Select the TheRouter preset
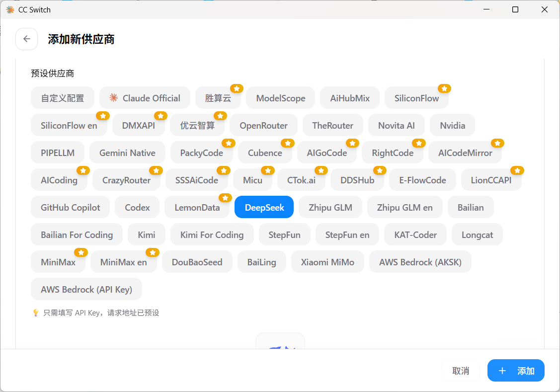 pos(332,125)
